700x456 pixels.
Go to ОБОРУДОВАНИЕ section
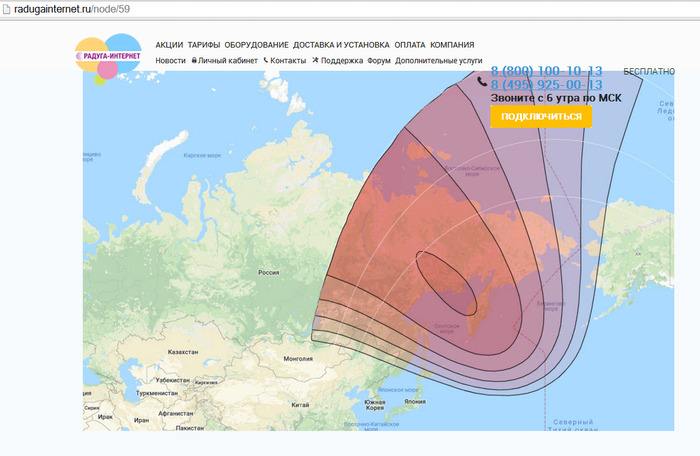pyautogui.click(x=256, y=45)
